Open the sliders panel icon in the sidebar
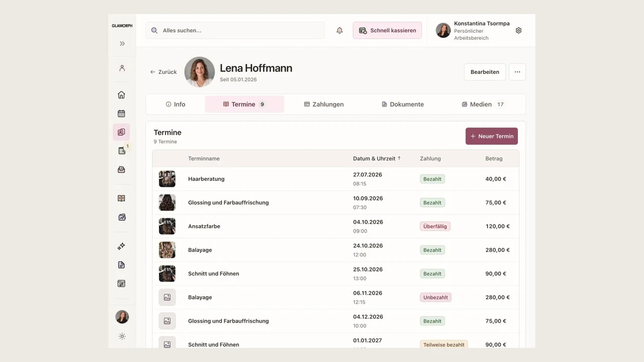Image resolution: width=644 pixels, height=362 pixels. pos(121,284)
